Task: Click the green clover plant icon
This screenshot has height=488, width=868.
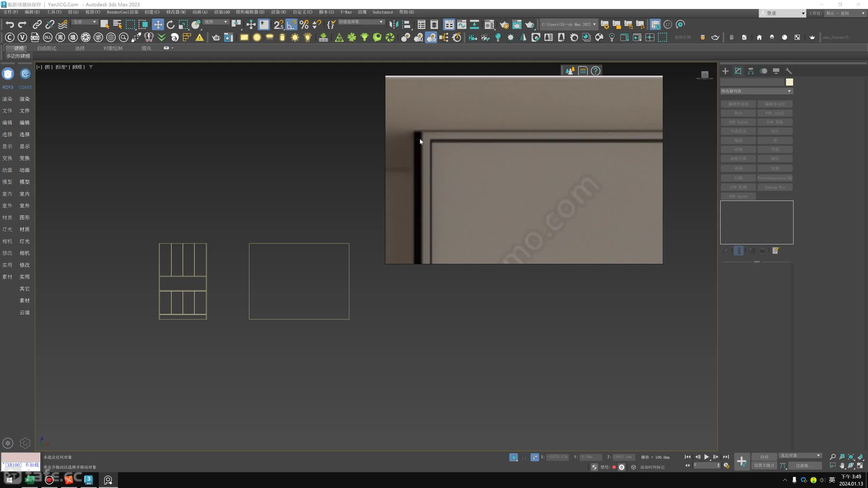Action: point(352,37)
